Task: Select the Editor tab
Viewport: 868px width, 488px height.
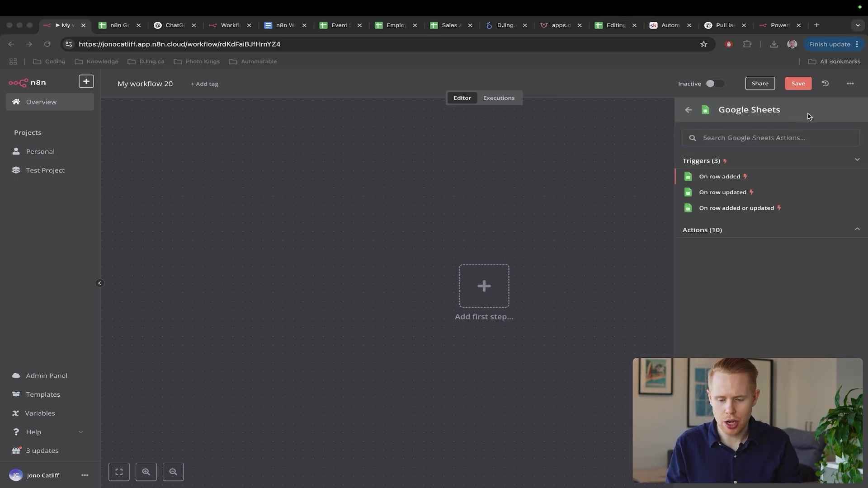Action: click(462, 98)
